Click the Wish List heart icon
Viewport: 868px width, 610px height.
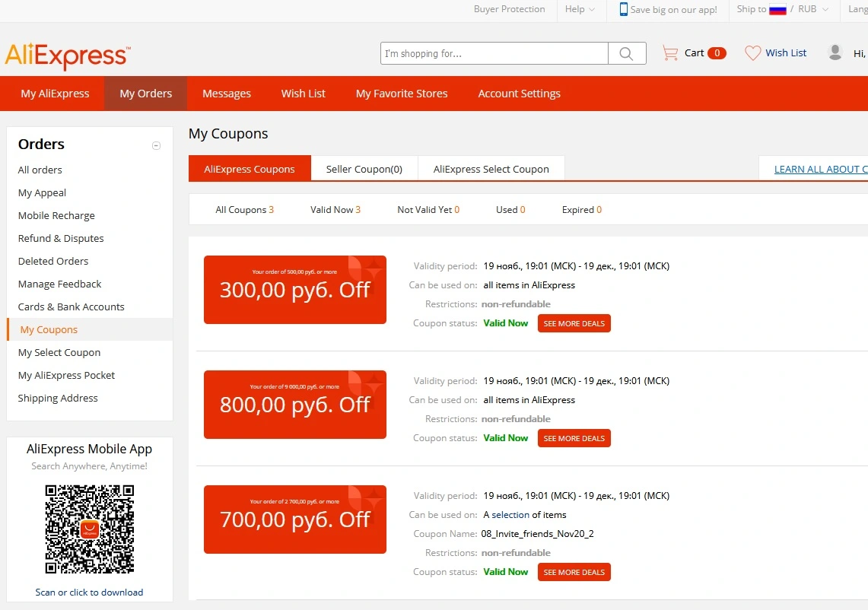(x=752, y=53)
